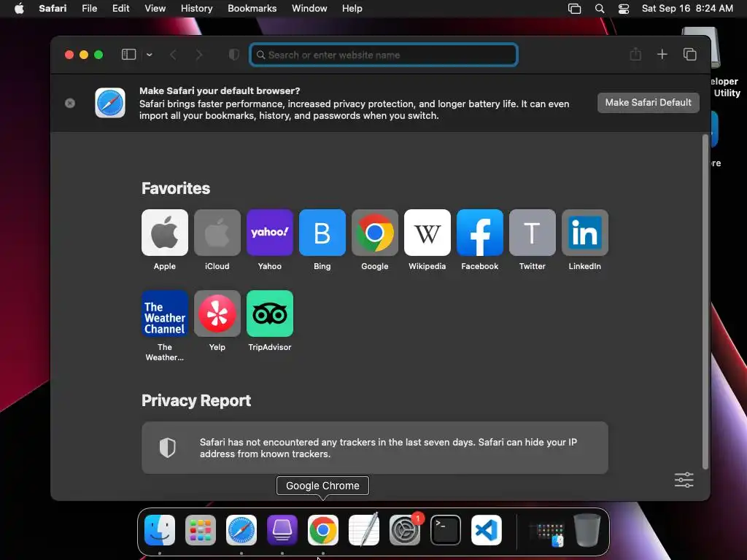This screenshot has height=560, width=747.
Task: Open the Privacy Report card
Action: point(375,448)
